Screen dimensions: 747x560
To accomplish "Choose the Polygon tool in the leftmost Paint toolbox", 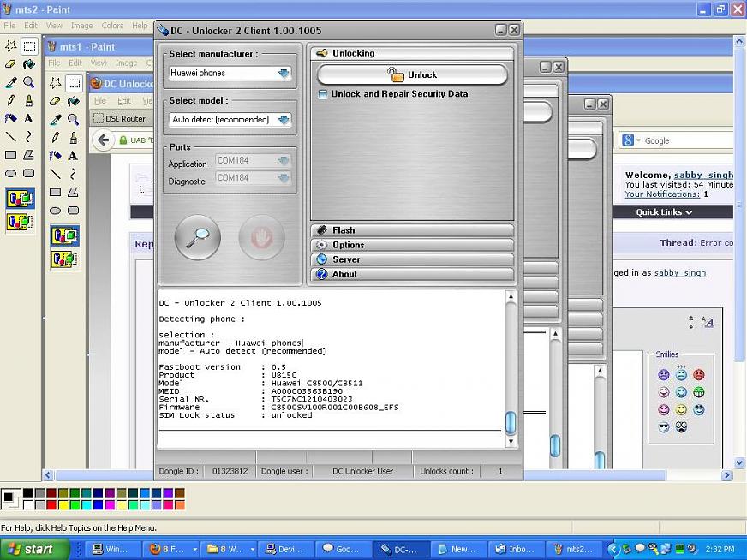I will click(x=28, y=155).
